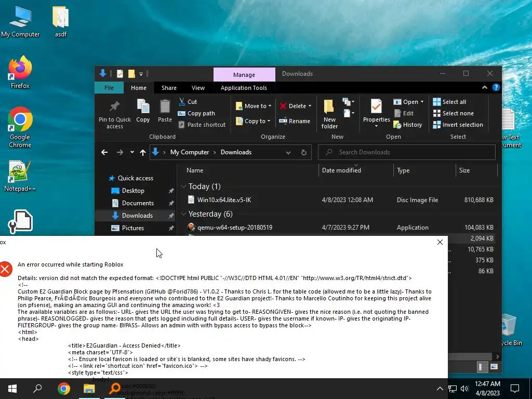Expand the Easy access dropdown

click(x=349, y=113)
